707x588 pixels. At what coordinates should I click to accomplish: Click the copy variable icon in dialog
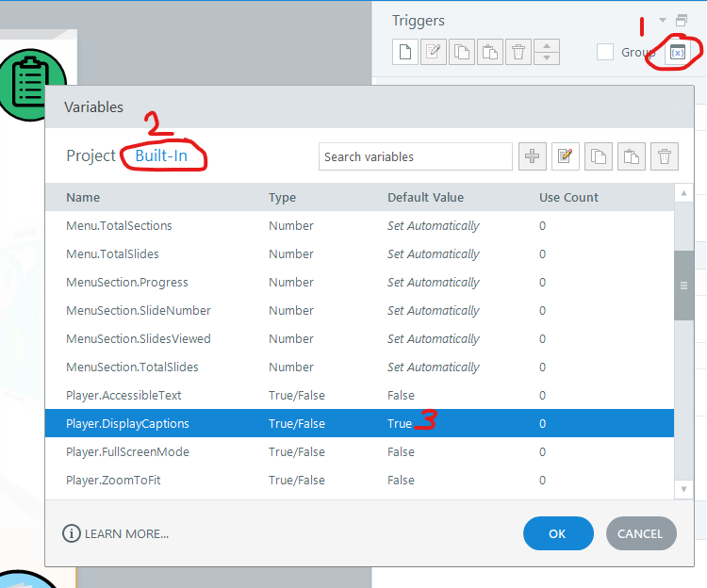[599, 156]
